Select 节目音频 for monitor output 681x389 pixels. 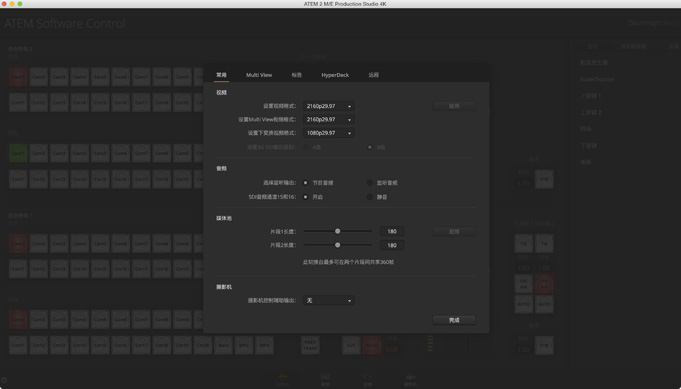click(306, 183)
